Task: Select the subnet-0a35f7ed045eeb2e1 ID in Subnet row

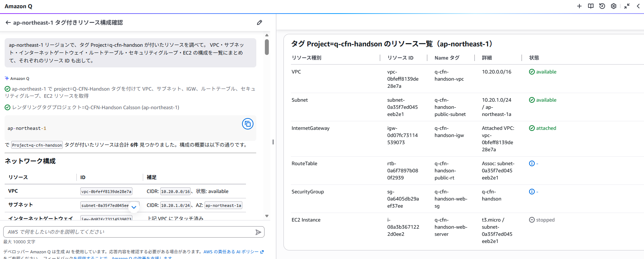Action: coord(402,107)
